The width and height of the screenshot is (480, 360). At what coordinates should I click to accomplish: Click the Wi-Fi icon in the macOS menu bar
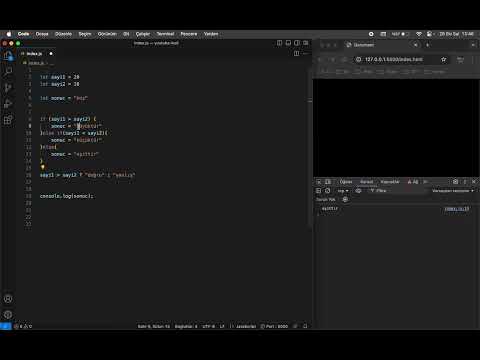pyautogui.click(x=419, y=34)
